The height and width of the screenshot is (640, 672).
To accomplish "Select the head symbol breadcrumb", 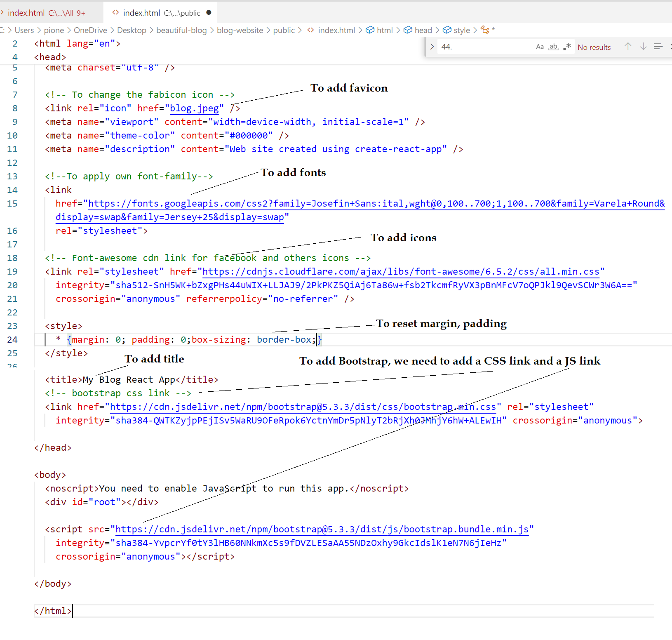I will click(x=418, y=30).
